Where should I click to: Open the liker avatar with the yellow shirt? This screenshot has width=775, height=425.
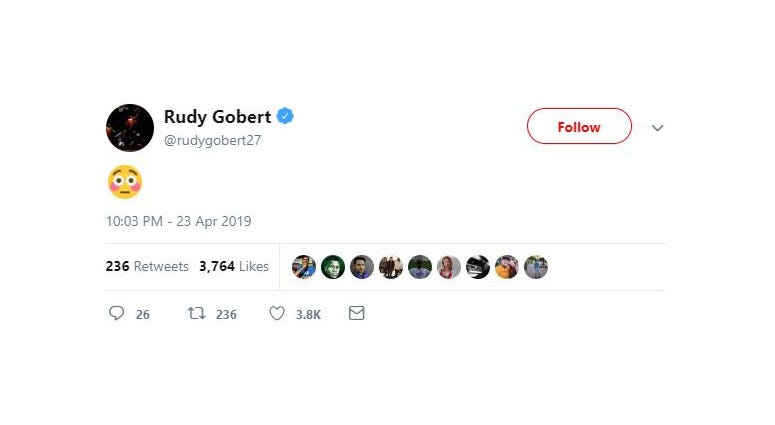507,267
